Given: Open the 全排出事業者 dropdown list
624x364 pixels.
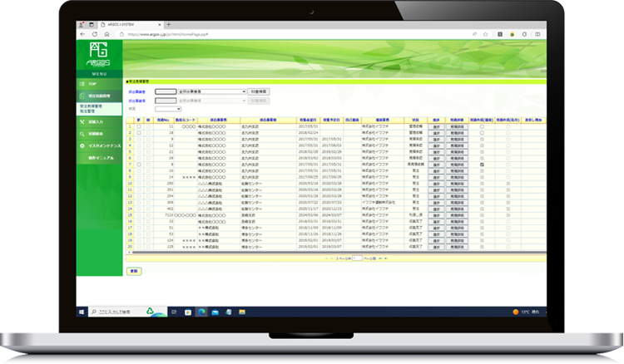Looking at the screenshot, I should (x=211, y=91).
